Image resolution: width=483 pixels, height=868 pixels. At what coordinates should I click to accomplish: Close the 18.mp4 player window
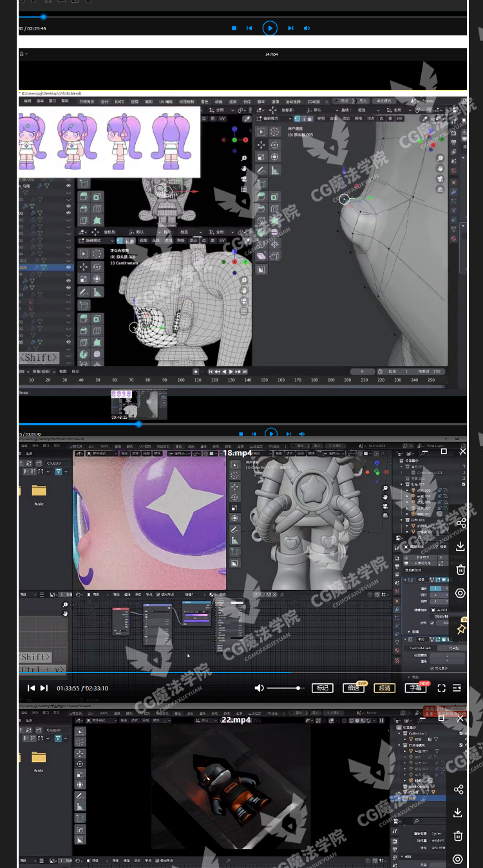463,452
